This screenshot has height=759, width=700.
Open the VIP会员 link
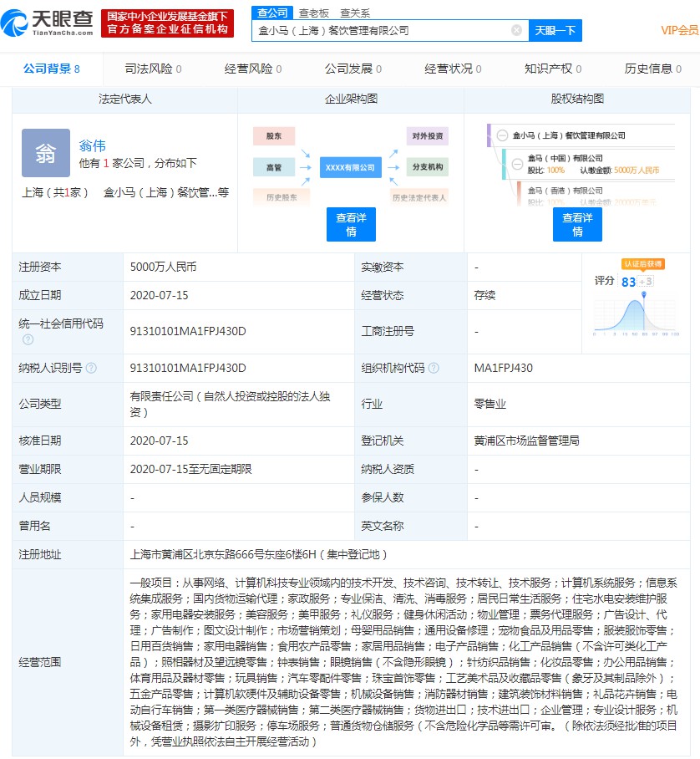coord(679,30)
